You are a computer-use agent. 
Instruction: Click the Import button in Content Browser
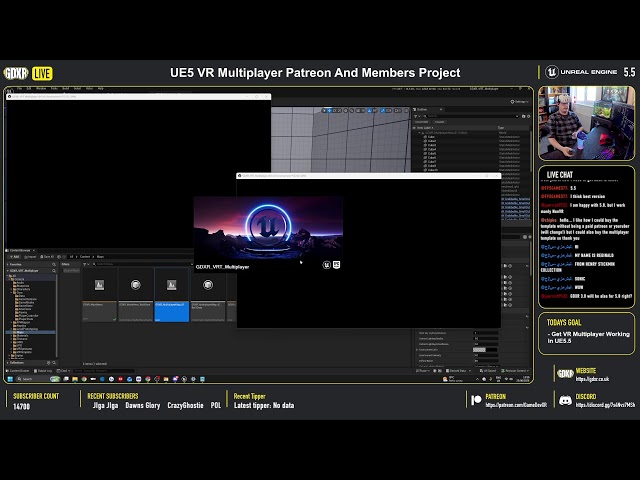click(x=30, y=257)
